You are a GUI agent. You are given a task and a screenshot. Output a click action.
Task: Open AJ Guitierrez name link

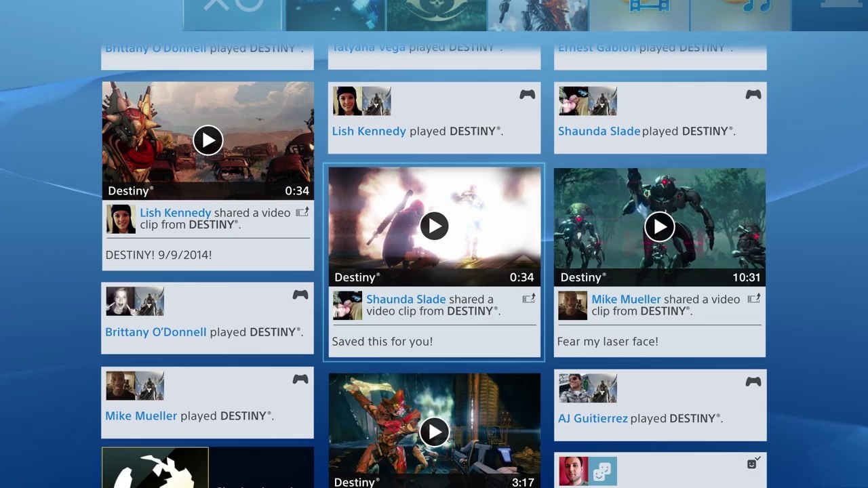(593, 418)
